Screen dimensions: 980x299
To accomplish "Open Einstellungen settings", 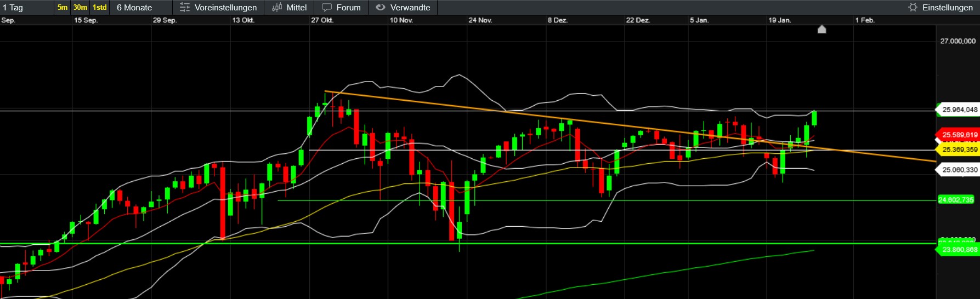I will 947,8.
